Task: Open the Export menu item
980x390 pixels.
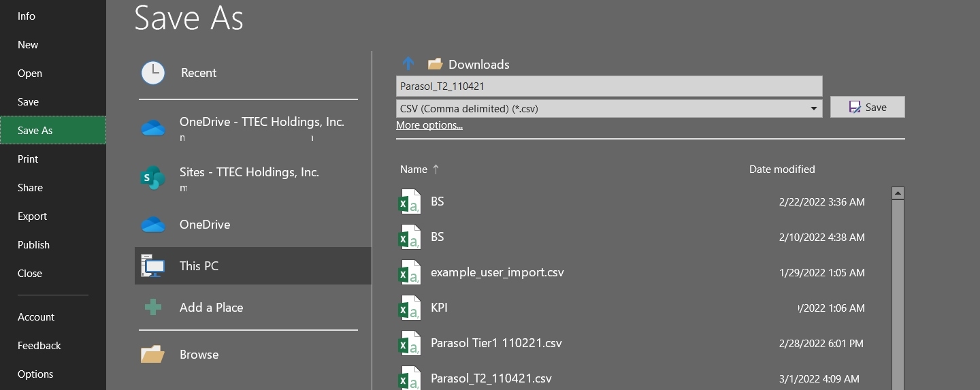Action: (33, 216)
